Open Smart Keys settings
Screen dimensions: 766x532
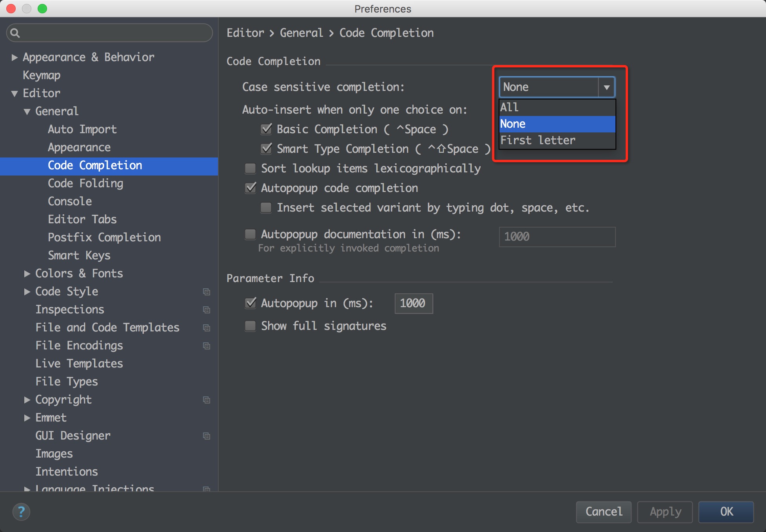click(79, 255)
